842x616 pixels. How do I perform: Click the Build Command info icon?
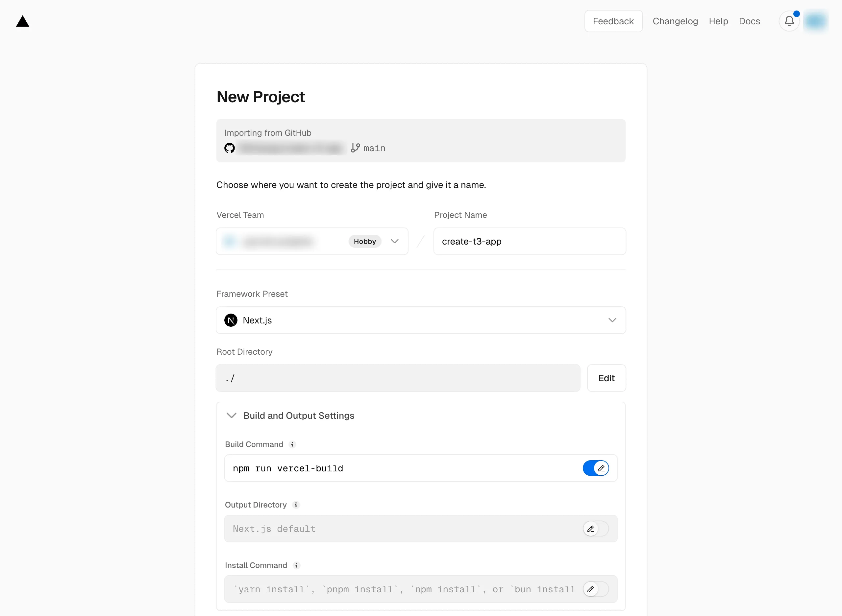point(292,444)
